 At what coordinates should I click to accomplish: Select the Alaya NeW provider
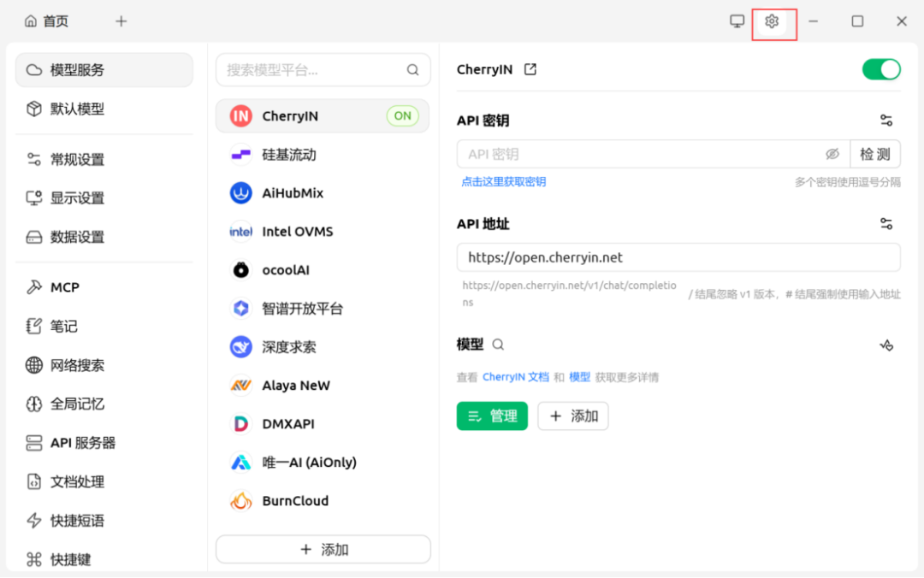tap(323, 386)
